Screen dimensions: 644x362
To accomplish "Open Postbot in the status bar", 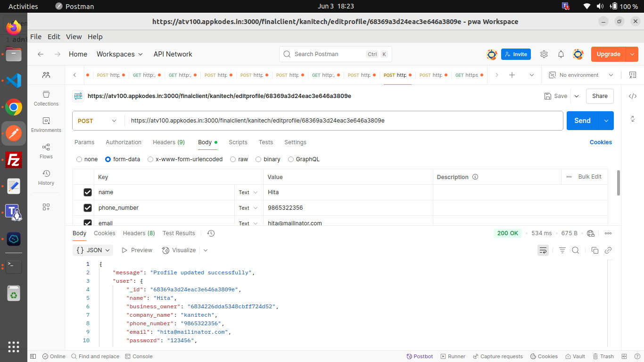I will click(x=420, y=356).
